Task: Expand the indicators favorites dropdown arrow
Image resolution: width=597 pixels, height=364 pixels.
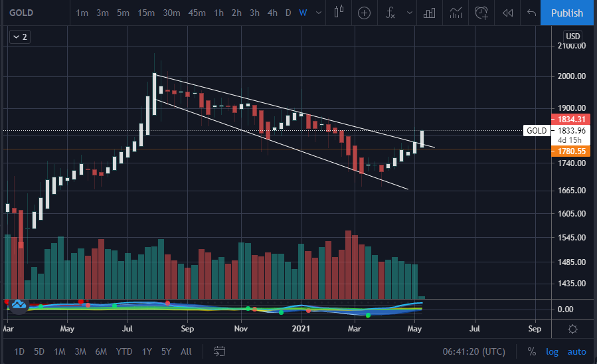Action: point(409,13)
